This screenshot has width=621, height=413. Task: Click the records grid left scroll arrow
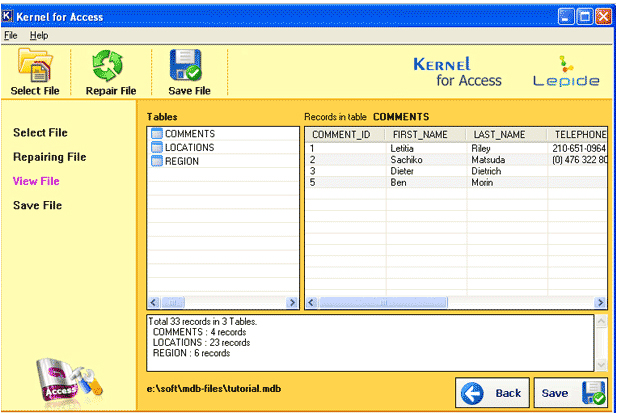tap(311, 303)
